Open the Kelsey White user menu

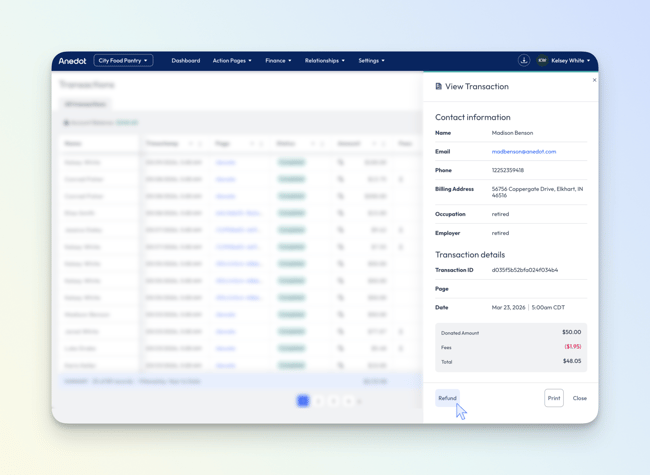[570, 61]
